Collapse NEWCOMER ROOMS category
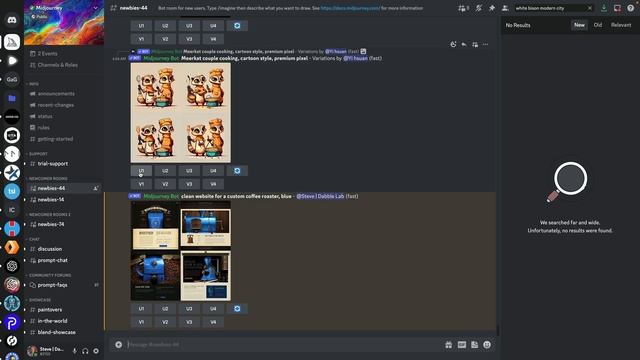 (48, 178)
